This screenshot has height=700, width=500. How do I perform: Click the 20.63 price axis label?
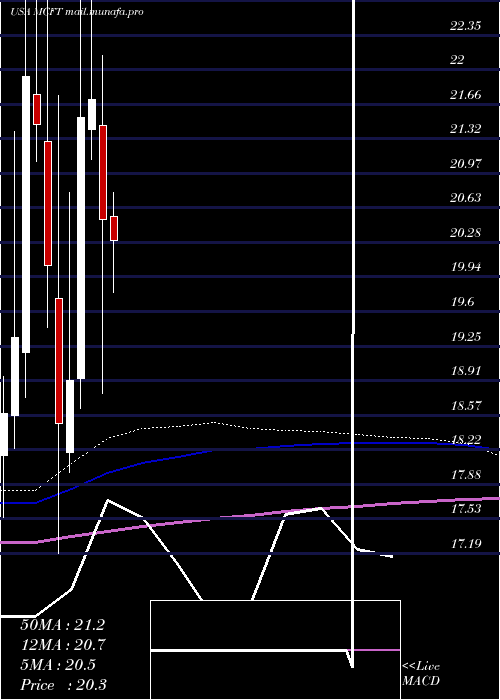tap(465, 198)
